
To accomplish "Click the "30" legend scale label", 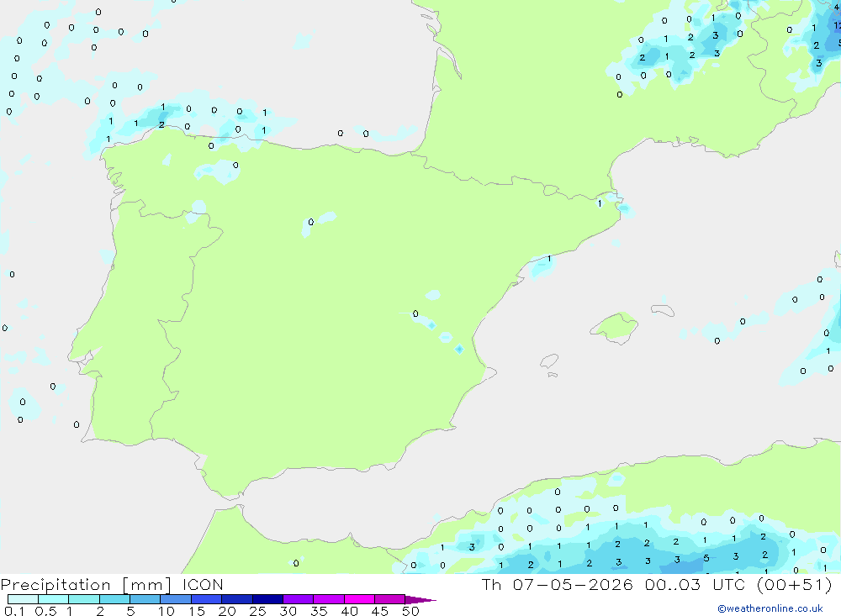I will pyautogui.click(x=288, y=611).
